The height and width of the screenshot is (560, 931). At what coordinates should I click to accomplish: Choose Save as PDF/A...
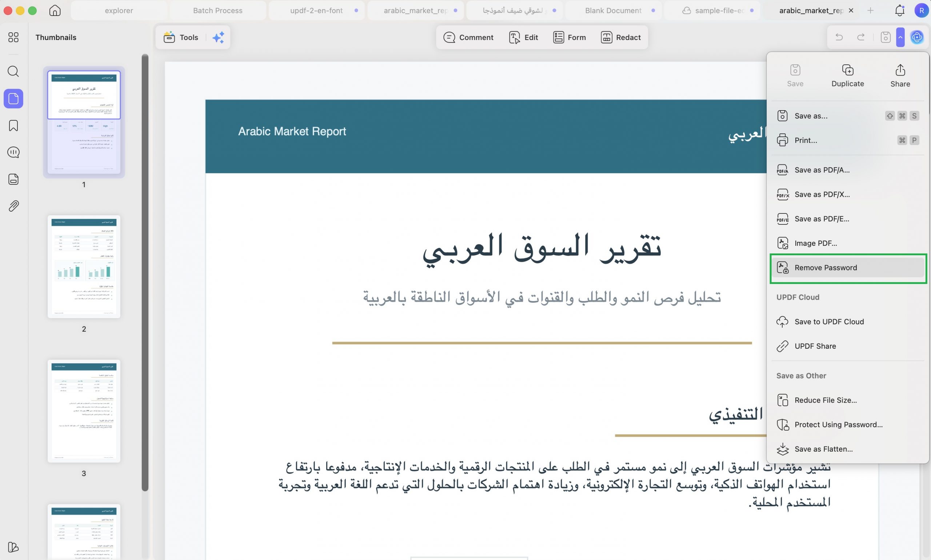[x=848, y=170]
